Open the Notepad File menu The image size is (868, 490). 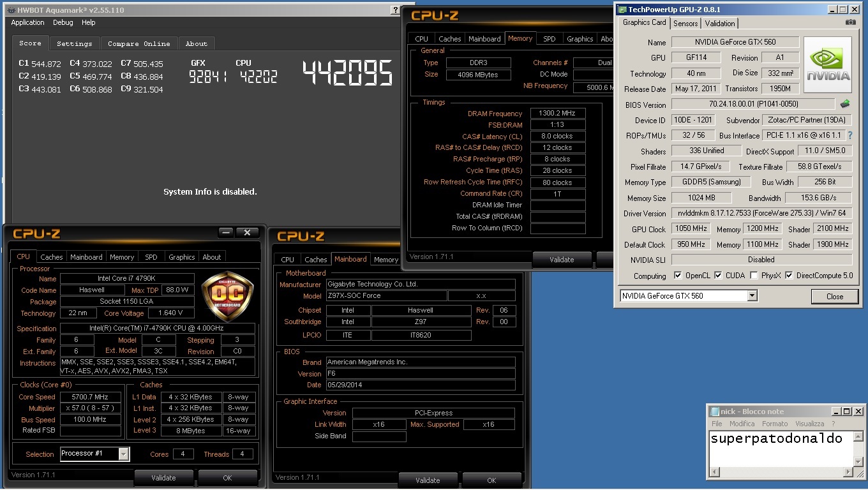[717, 424]
